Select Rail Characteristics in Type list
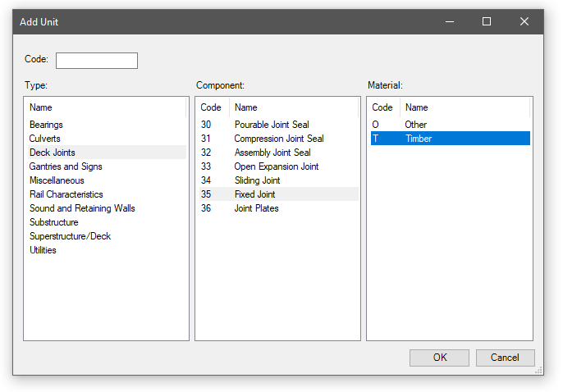This screenshot has width=563, height=392. click(66, 194)
